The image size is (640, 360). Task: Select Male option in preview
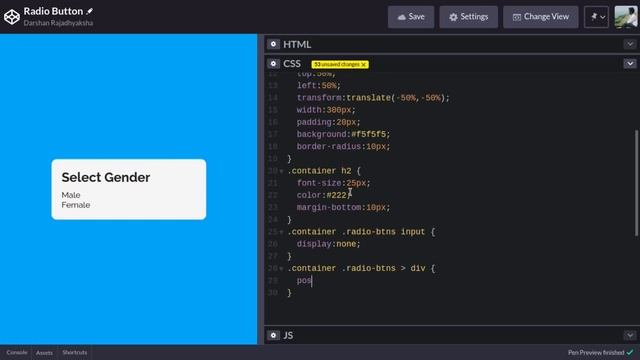[x=71, y=195]
